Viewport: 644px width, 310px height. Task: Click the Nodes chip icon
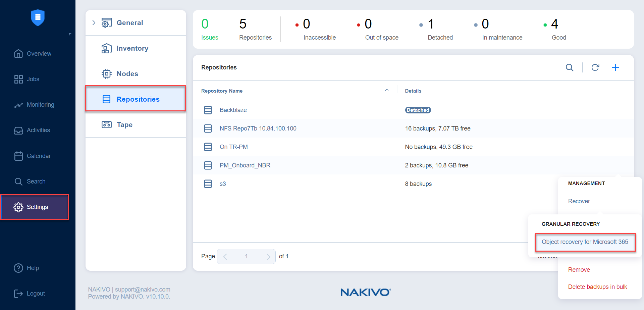[x=107, y=74]
